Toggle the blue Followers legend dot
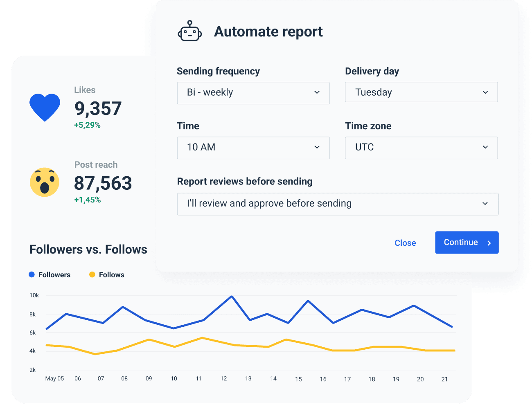 coord(32,274)
